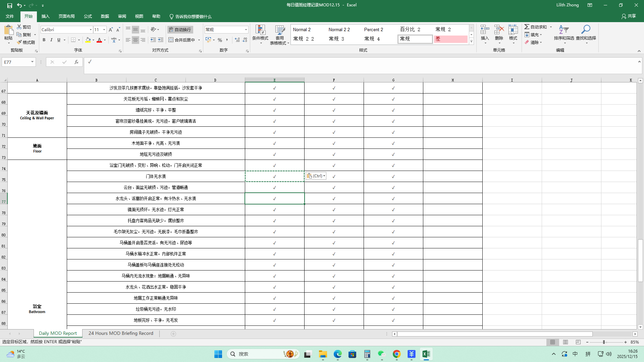Toggle Wrap Text button
The width and height of the screenshot is (644, 362).
pos(180,29)
